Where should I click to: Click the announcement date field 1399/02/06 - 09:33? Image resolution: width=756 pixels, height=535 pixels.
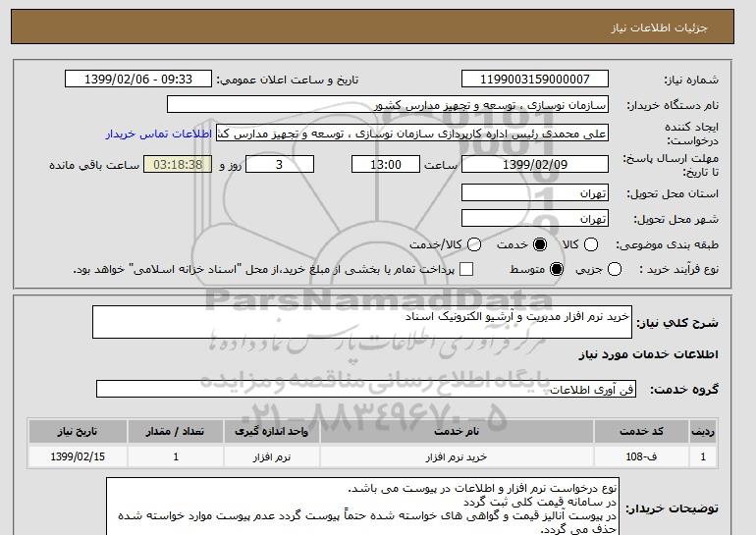(x=138, y=80)
